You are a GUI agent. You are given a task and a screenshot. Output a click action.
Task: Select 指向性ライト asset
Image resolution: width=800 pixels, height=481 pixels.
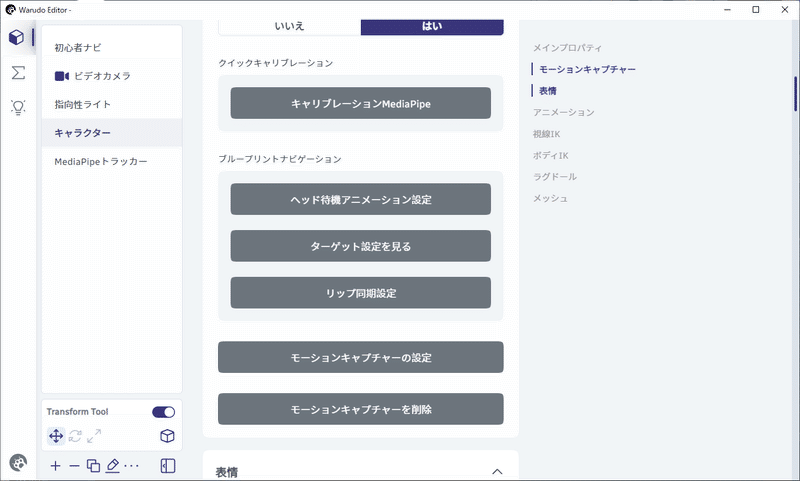[112, 105]
